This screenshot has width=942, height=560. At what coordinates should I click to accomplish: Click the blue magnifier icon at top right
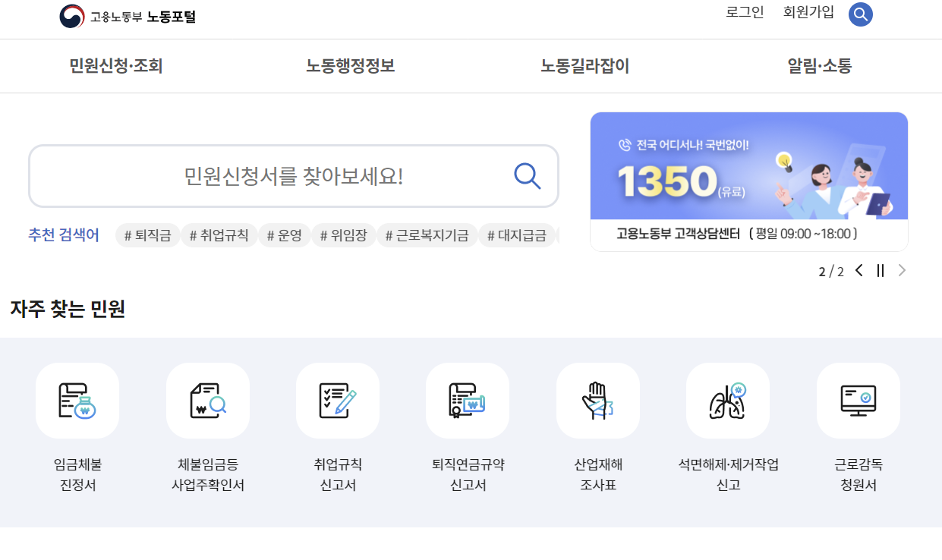pyautogui.click(x=860, y=14)
